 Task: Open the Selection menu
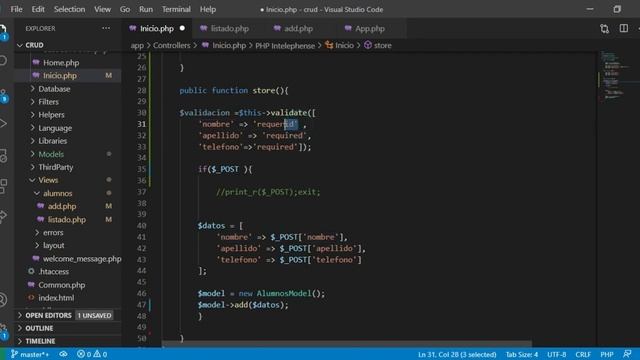69,9
